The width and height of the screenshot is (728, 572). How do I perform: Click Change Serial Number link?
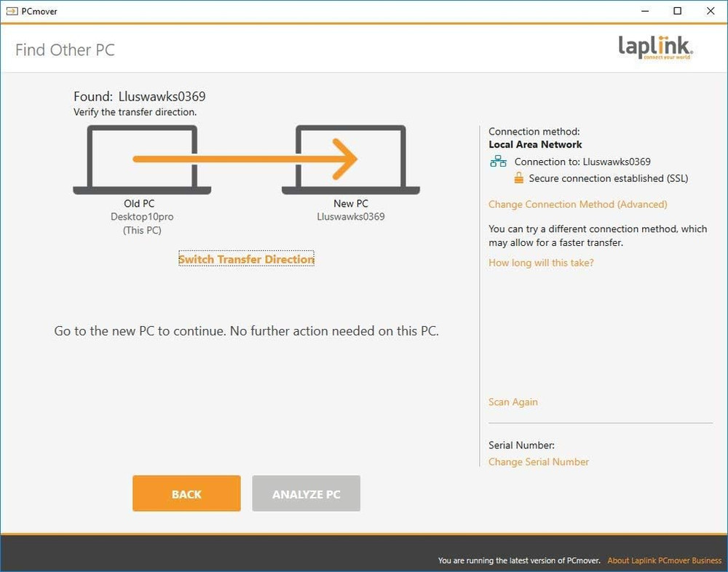pos(539,462)
